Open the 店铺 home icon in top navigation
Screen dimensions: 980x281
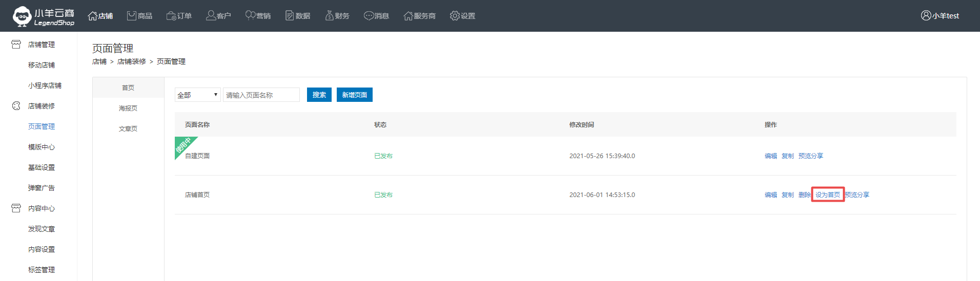click(x=93, y=16)
